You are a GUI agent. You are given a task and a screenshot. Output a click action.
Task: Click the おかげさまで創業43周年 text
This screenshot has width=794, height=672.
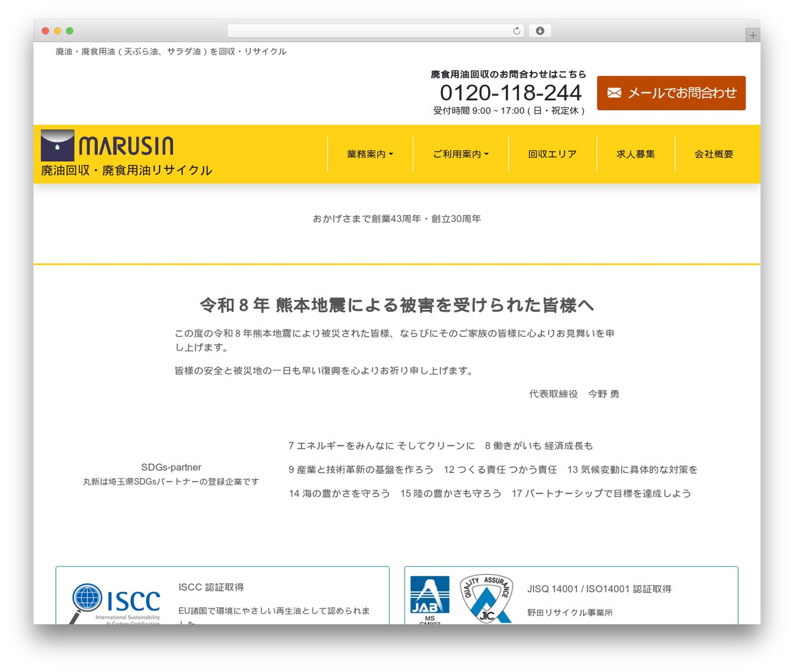[397, 219]
